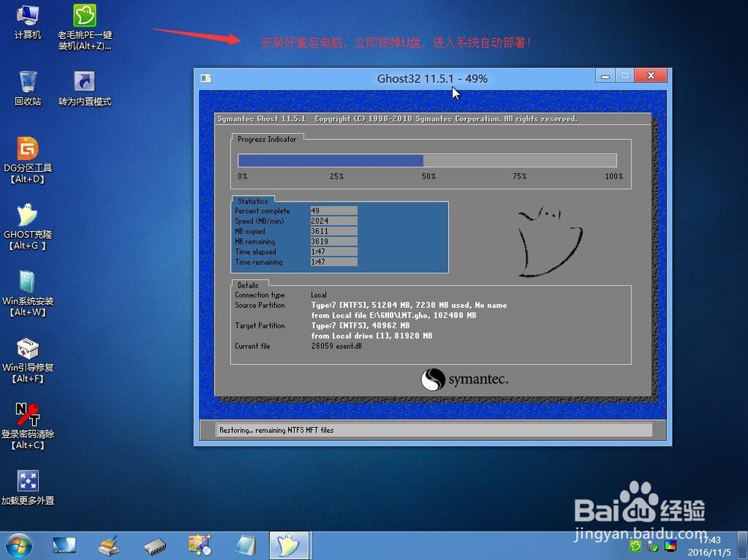The height and width of the screenshot is (560, 748).
Task: Click the MB remaining value 3619
Action: (334, 241)
